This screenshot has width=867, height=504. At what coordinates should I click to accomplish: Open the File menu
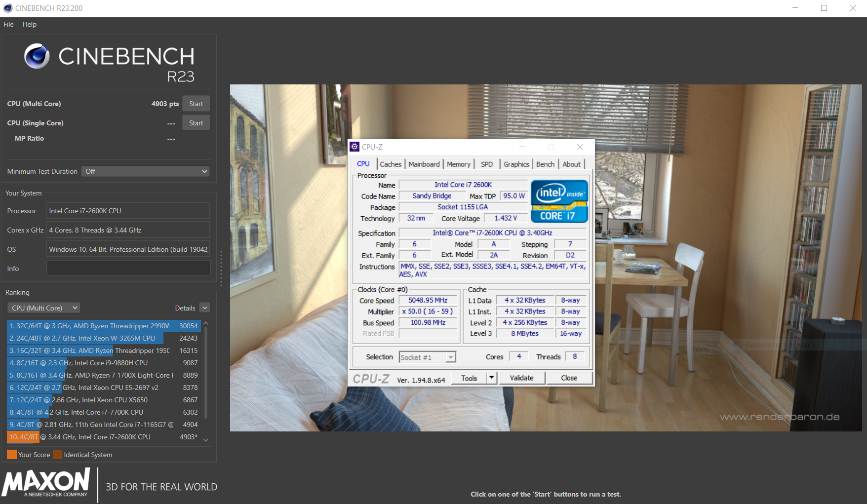pyautogui.click(x=8, y=24)
